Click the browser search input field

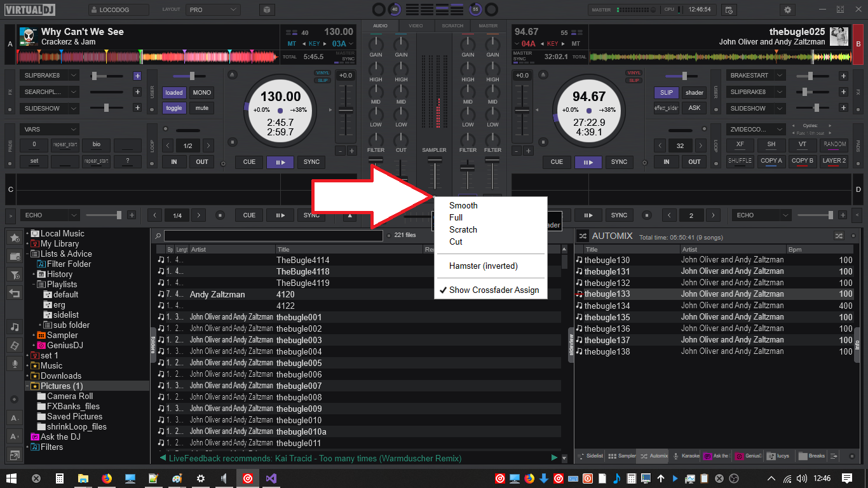[273, 236]
